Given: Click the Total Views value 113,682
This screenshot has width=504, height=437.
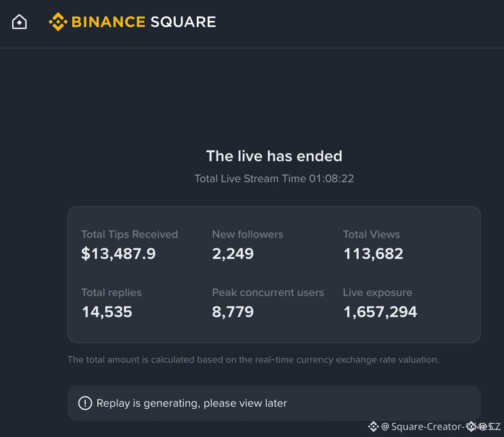Looking at the screenshot, I should 373,254.
